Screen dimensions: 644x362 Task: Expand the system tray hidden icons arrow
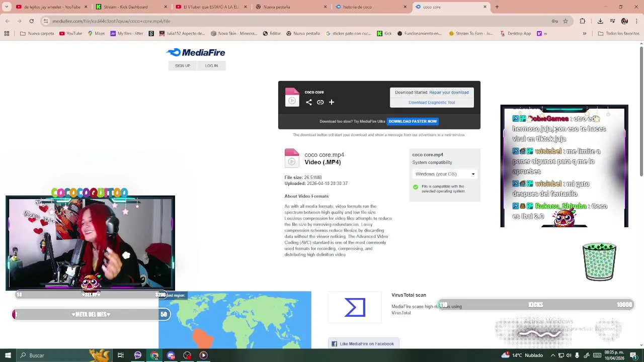(553, 355)
